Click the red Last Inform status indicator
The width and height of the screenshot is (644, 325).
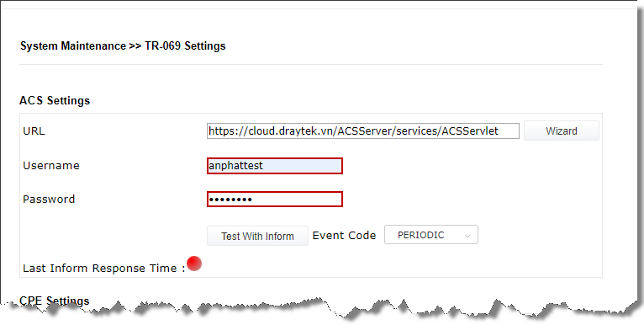tap(194, 264)
